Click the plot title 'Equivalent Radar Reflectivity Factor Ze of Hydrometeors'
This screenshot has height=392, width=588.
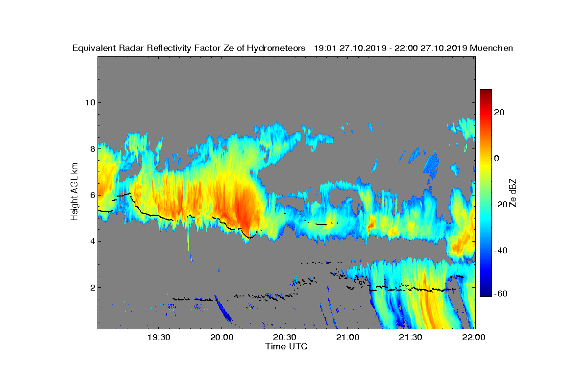pos(189,48)
